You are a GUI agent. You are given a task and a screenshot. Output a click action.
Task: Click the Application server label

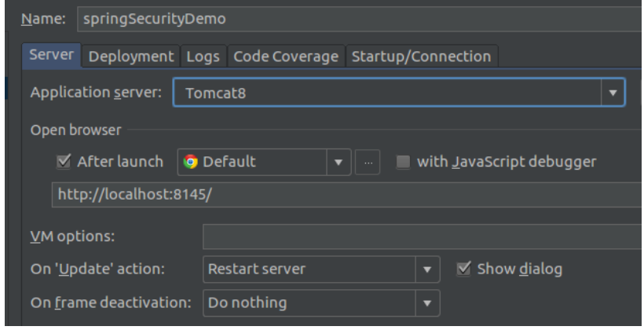tap(96, 93)
